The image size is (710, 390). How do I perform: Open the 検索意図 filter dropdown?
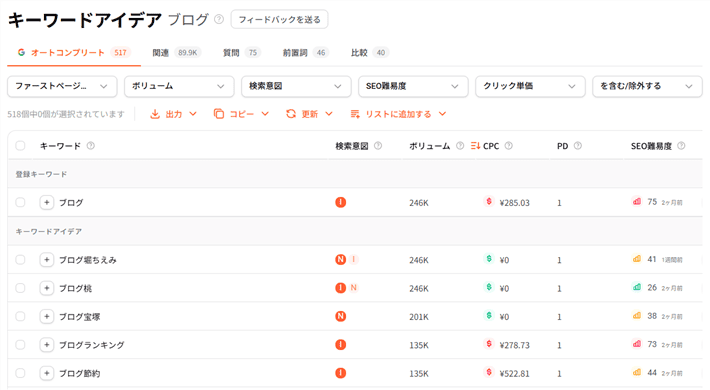[296, 87]
